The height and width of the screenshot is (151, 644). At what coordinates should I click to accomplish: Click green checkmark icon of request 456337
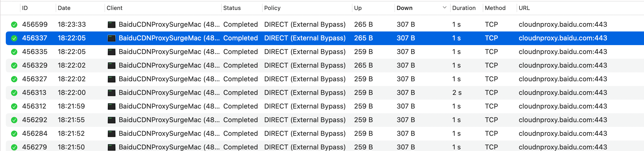pos(14,38)
